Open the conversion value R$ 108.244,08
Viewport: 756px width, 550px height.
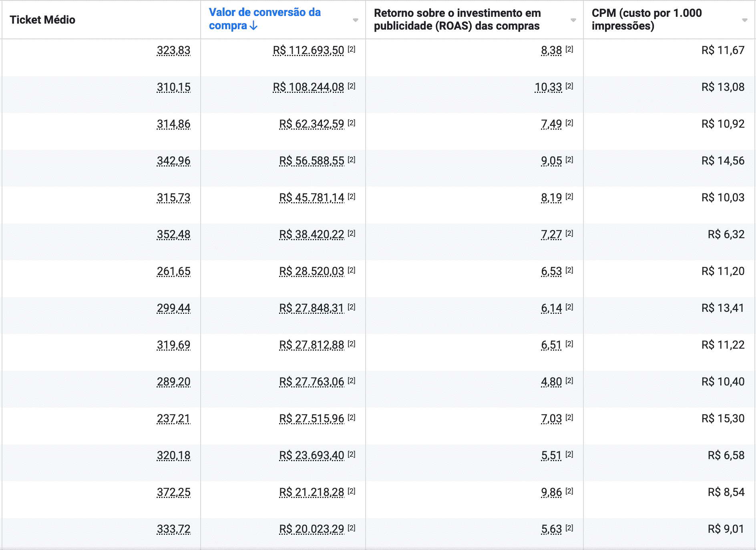[308, 87]
